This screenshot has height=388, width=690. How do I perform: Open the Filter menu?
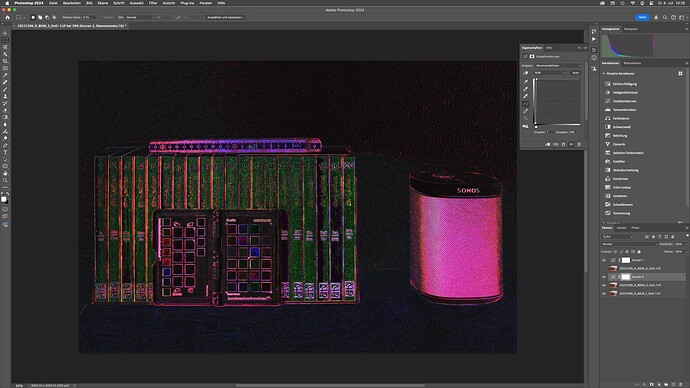153,3
